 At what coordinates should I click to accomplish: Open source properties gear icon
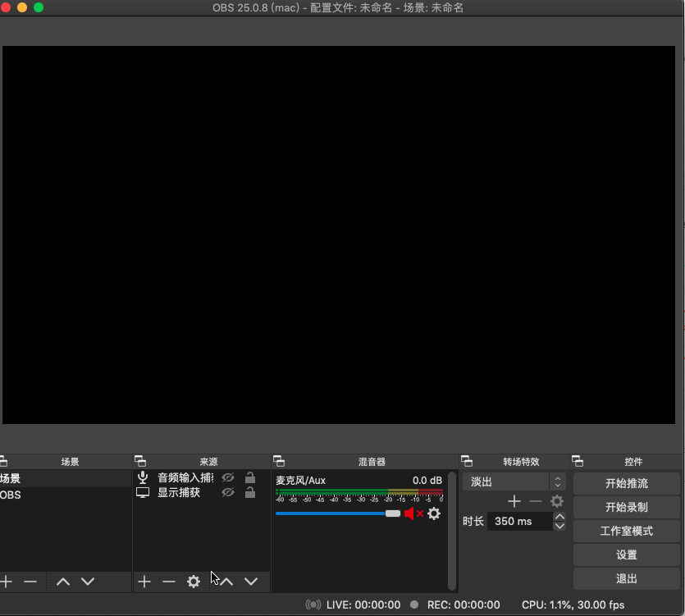point(194,582)
